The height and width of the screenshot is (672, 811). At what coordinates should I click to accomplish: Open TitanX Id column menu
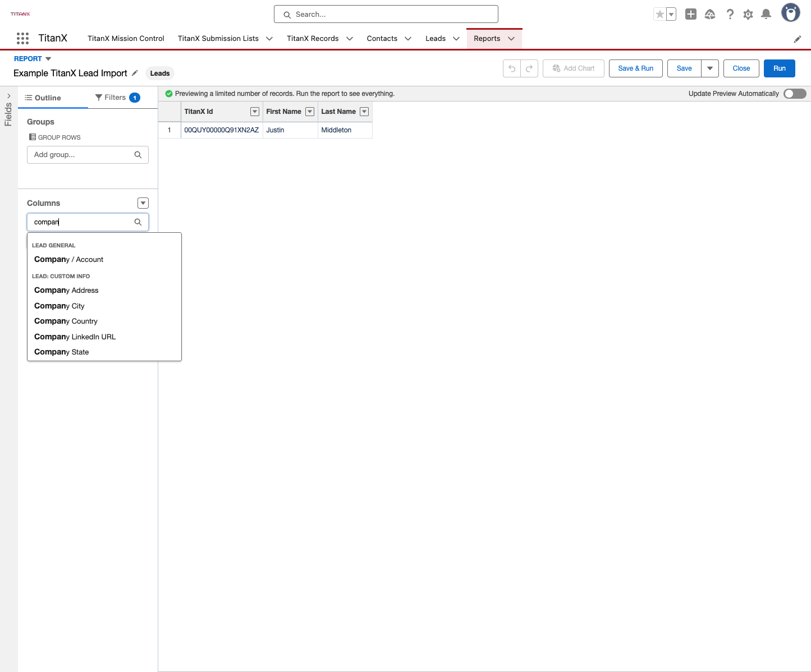click(x=255, y=112)
